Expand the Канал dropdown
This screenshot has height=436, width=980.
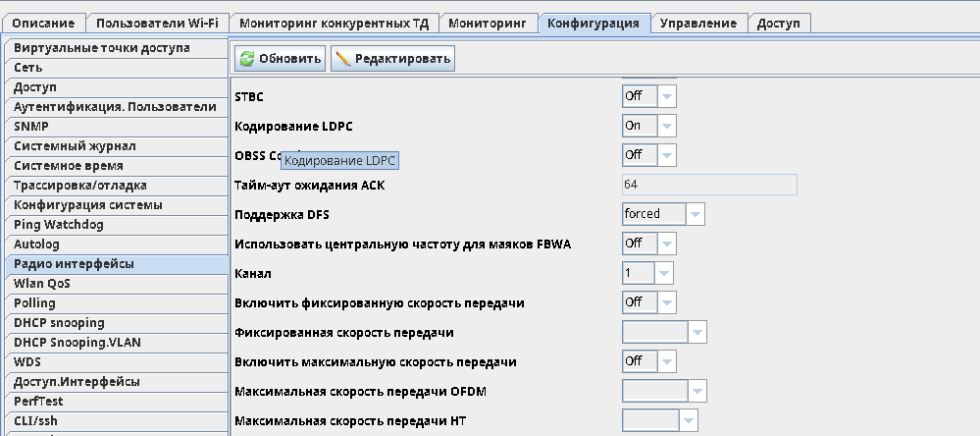[664, 273]
